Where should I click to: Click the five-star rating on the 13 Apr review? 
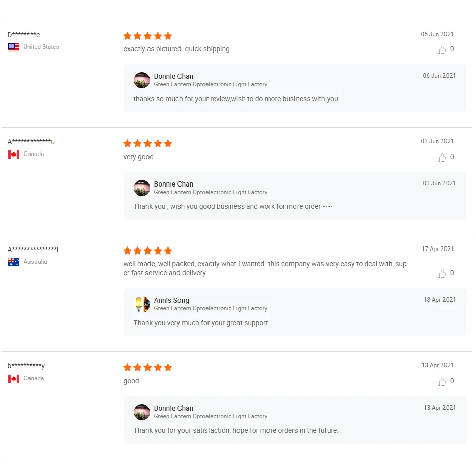[x=147, y=367]
